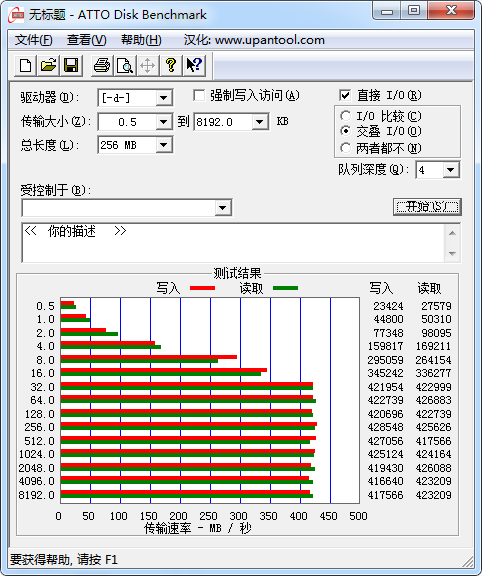Click the yellow question mark help icon

(170, 66)
